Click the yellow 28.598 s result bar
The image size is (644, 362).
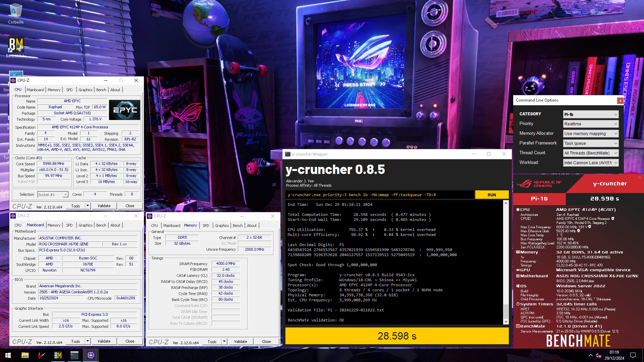click(x=397, y=336)
